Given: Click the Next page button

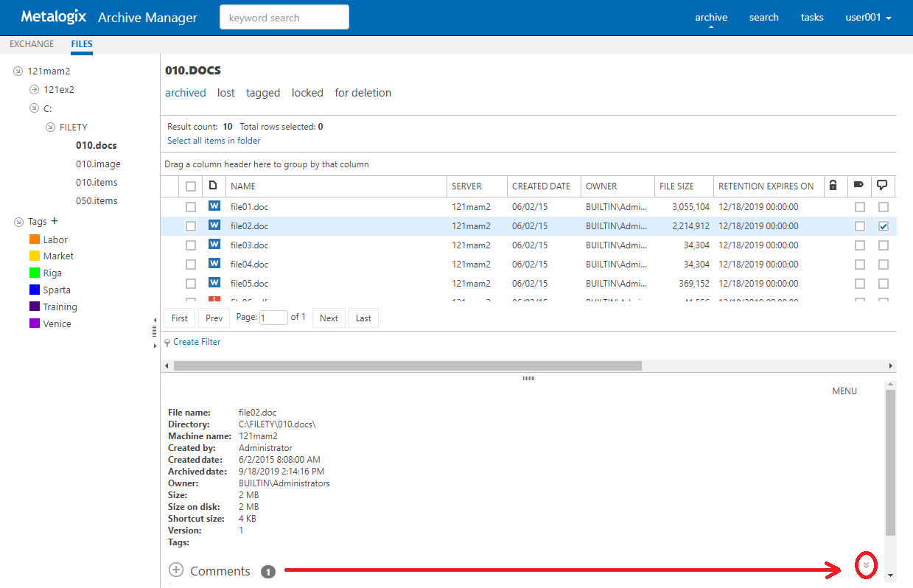Looking at the screenshot, I should [x=329, y=318].
